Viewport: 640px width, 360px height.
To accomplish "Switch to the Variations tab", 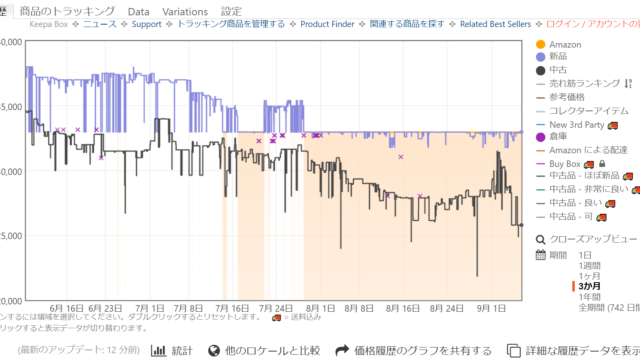I will [x=185, y=12].
